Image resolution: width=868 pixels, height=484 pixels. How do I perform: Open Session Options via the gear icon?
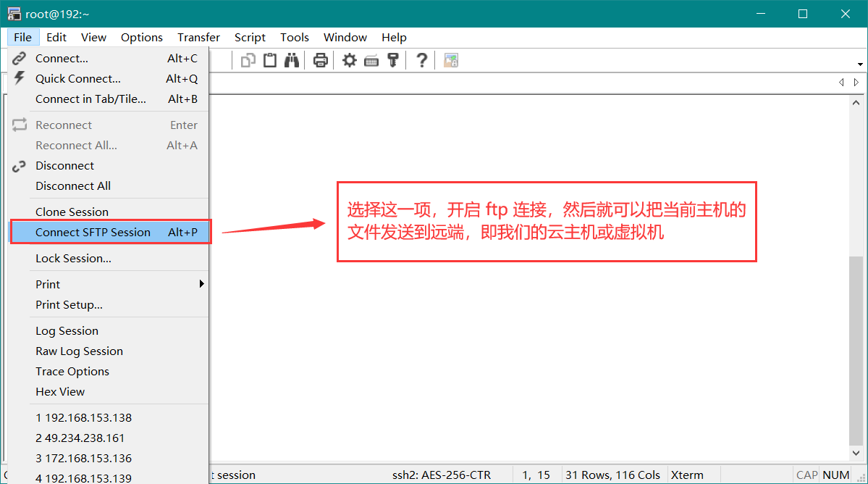coord(349,59)
